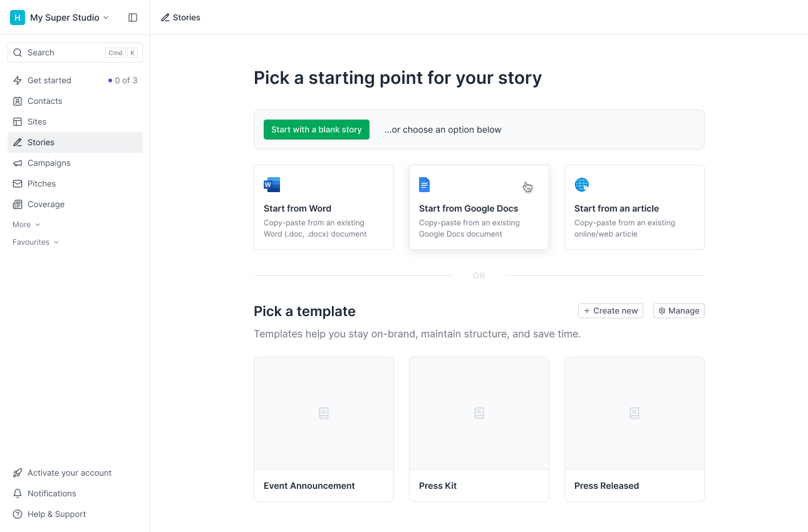
Task: Select the Press Kit template thumbnail
Action: pyautogui.click(x=479, y=413)
